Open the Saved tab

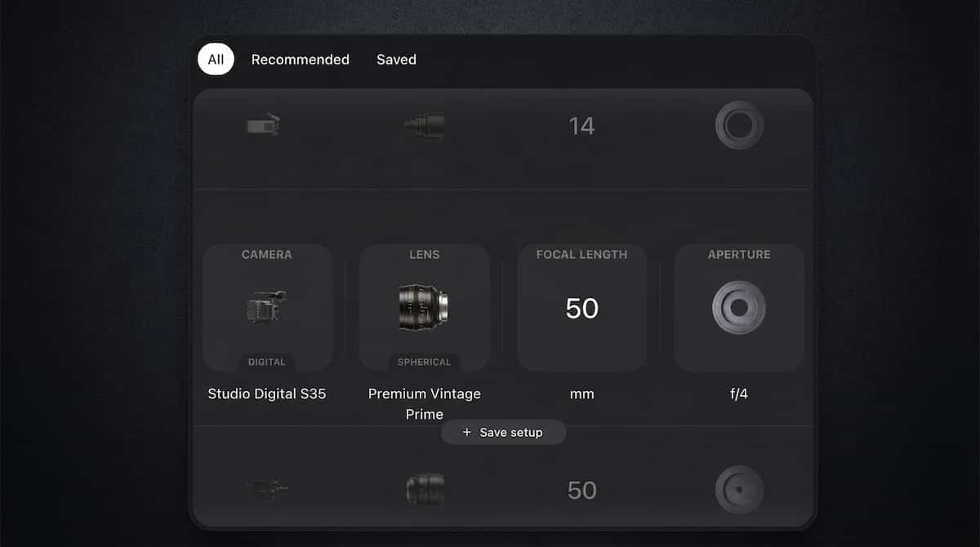(x=396, y=60)
